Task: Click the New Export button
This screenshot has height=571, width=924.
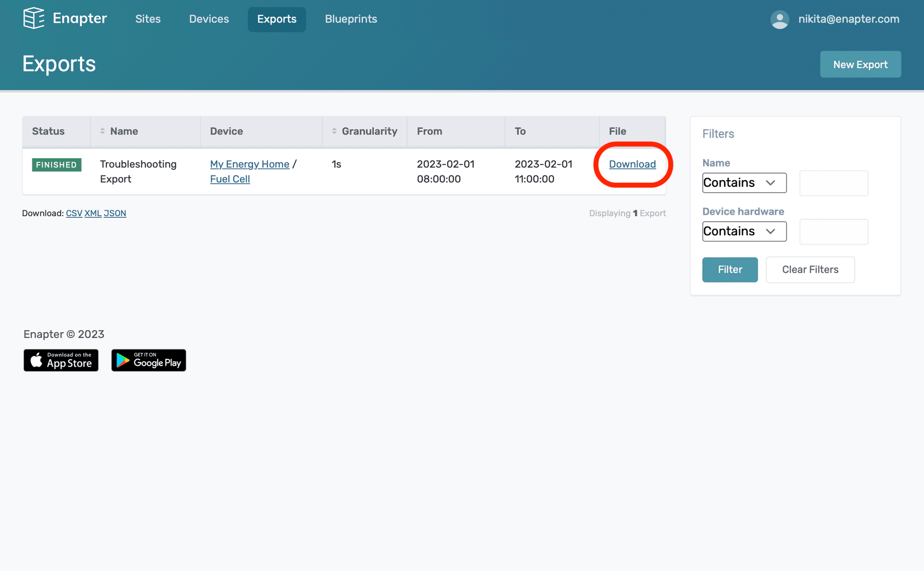Action: (x=860, y=64)
